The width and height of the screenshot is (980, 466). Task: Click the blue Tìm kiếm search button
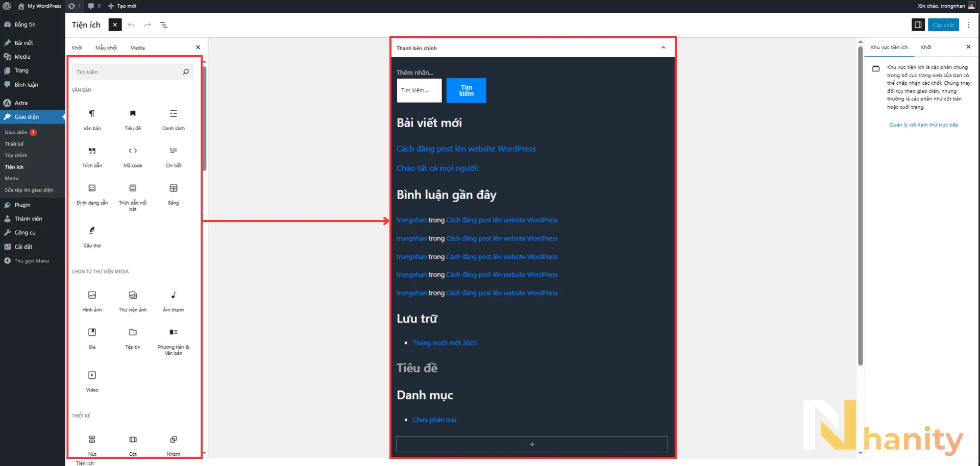click(x=466, y=90)
